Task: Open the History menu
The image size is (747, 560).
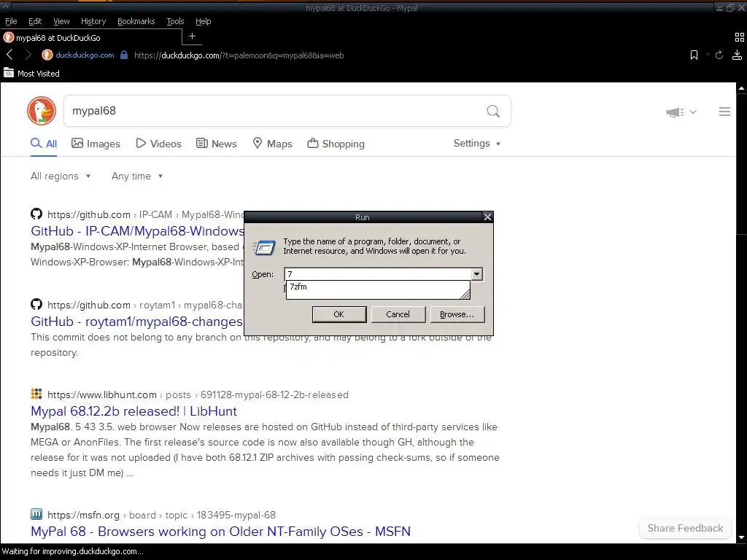Action: [93, 21]
